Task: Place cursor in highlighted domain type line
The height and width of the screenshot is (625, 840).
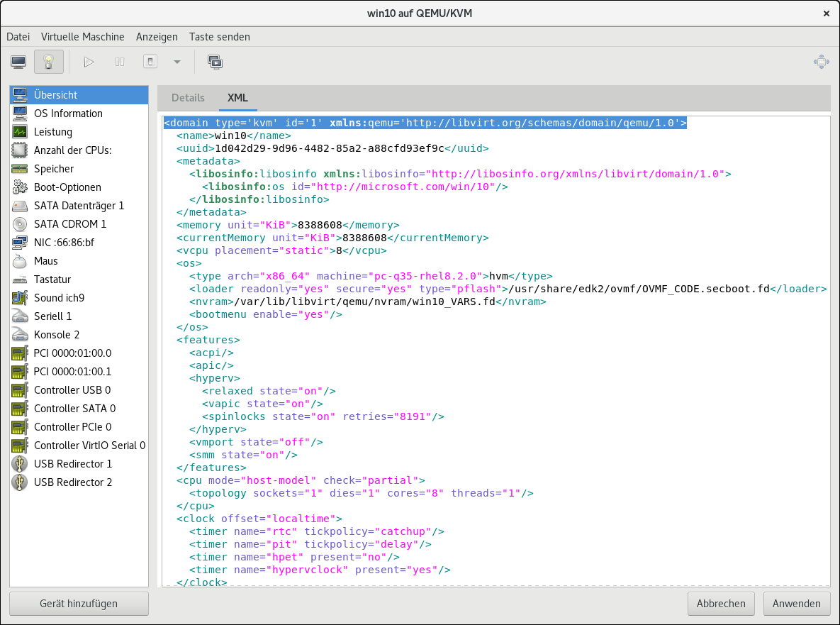Action: [x=425, y=123]
